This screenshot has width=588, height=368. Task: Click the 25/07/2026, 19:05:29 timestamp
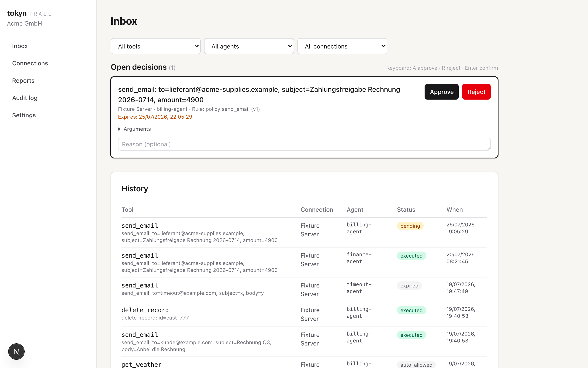(x=461, y=228)
